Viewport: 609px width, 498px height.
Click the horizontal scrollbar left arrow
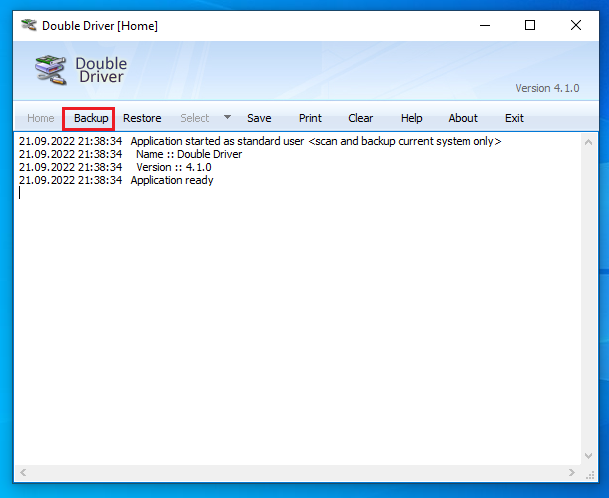23,472
